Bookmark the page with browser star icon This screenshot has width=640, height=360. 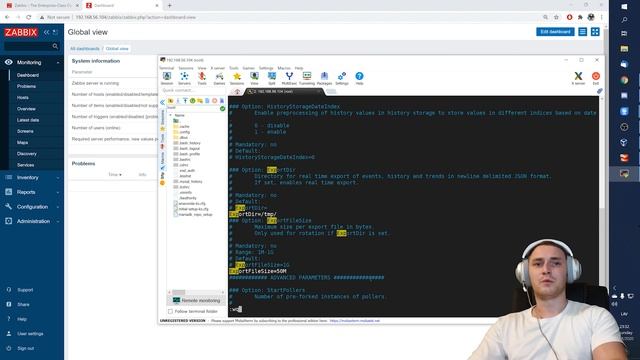point(556,17)
